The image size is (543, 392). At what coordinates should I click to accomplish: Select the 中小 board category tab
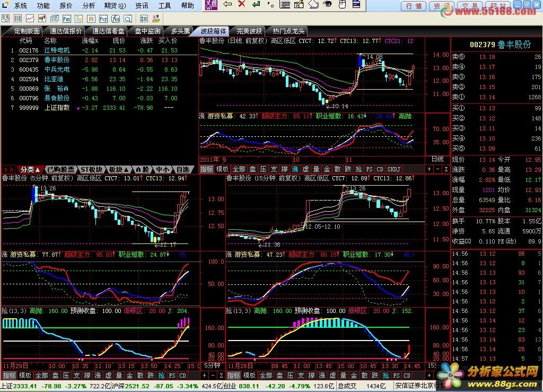pos(162,169)
